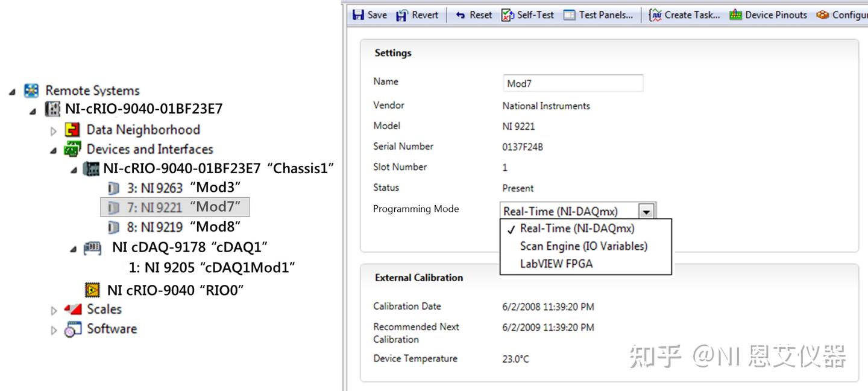Screen dimensions: 868x391
Task: Select 1: NI 9205 "cDAQ1Mod1" row
Action: [x=212, y=267]
